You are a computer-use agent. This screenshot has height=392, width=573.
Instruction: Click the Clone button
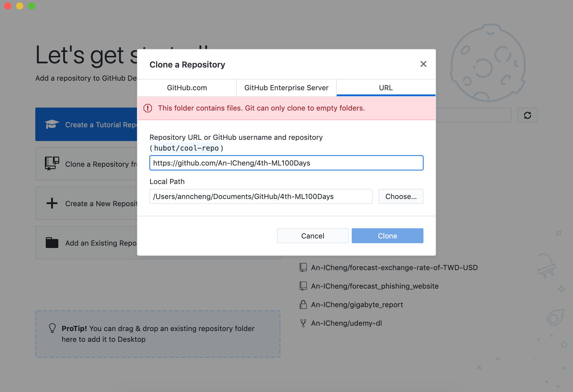(387, 236)
